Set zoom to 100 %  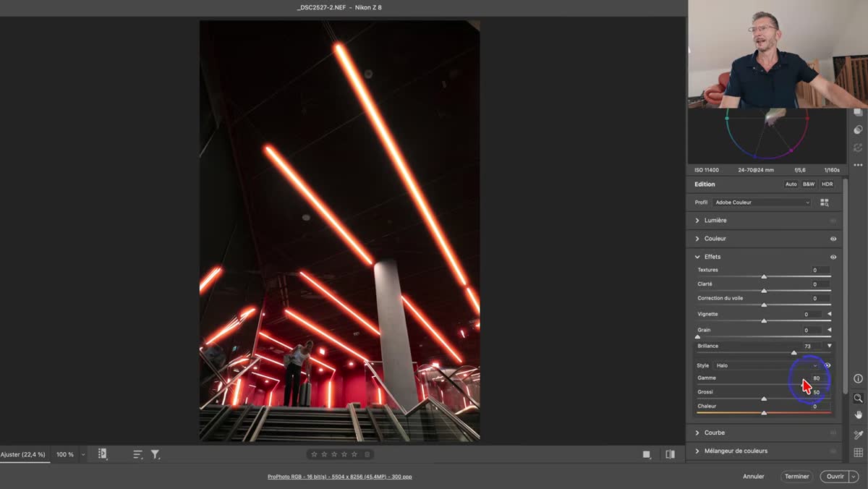65,454
